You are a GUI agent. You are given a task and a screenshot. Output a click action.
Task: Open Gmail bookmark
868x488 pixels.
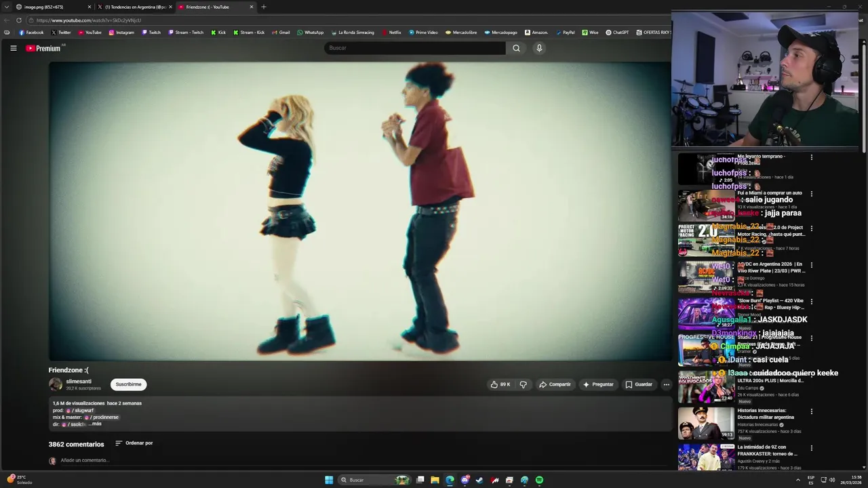(281, 33)
